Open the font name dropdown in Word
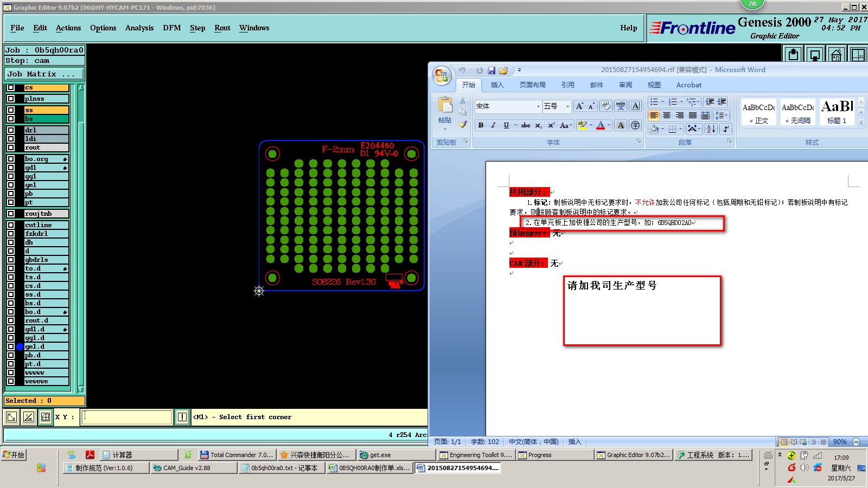Image resolution: width=868 pixels, height=488 pixels. [538, 106]
